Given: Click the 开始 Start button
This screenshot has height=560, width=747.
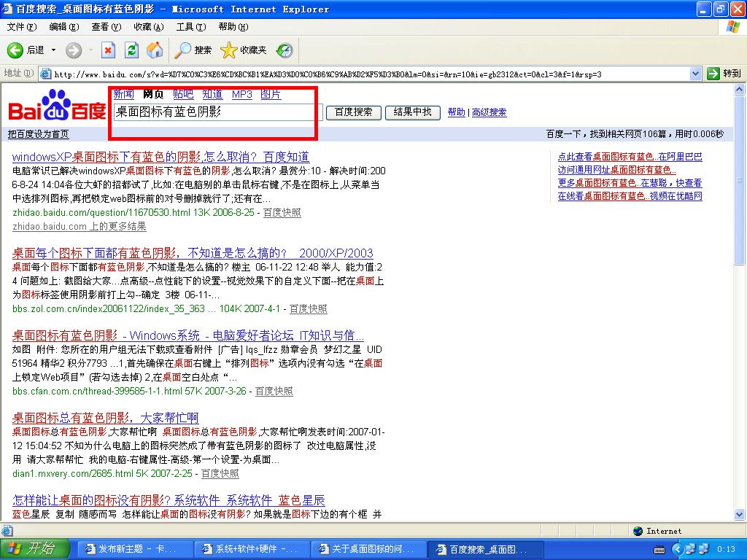Looking at the screenshot, I should click(x=35, y=549).
